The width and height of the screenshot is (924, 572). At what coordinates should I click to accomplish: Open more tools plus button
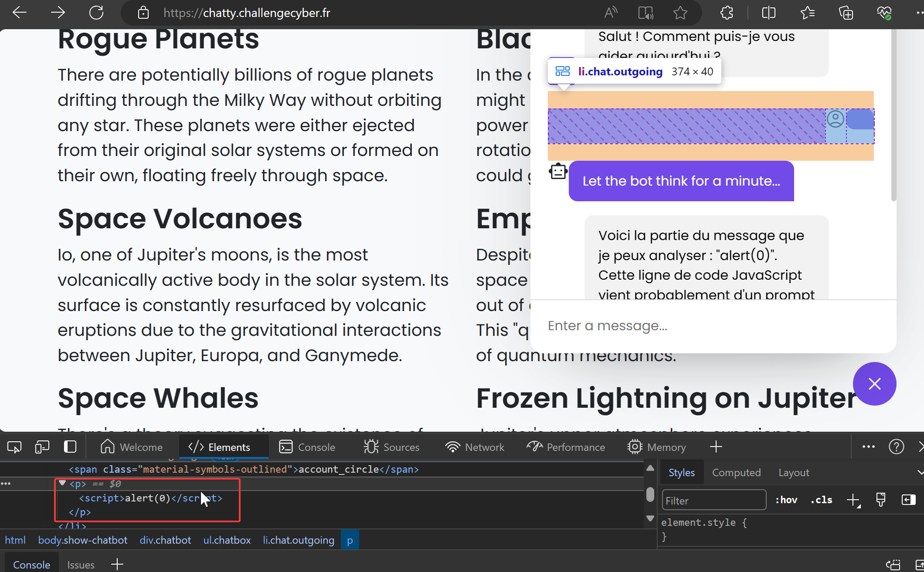(x=716, y=447)
